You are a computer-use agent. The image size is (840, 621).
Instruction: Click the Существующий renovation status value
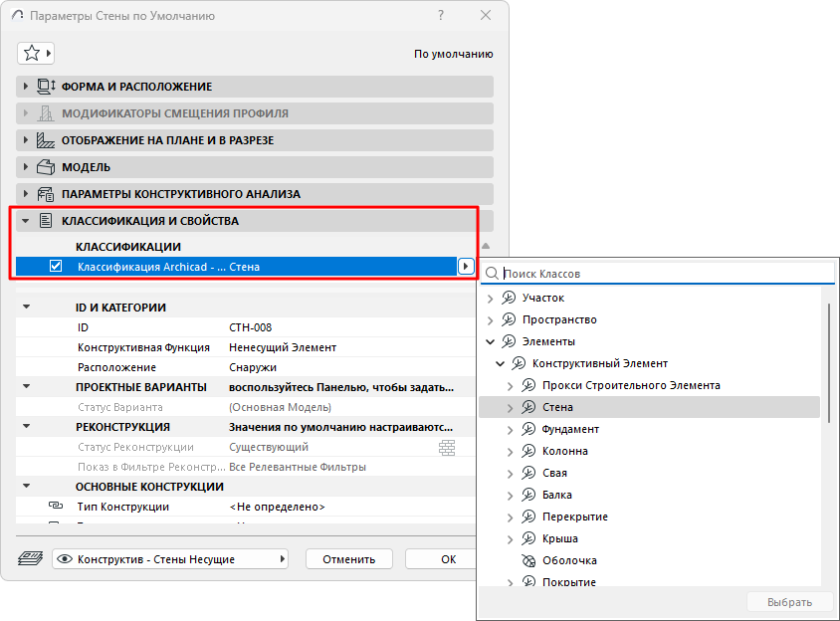[x=269, y=447]
